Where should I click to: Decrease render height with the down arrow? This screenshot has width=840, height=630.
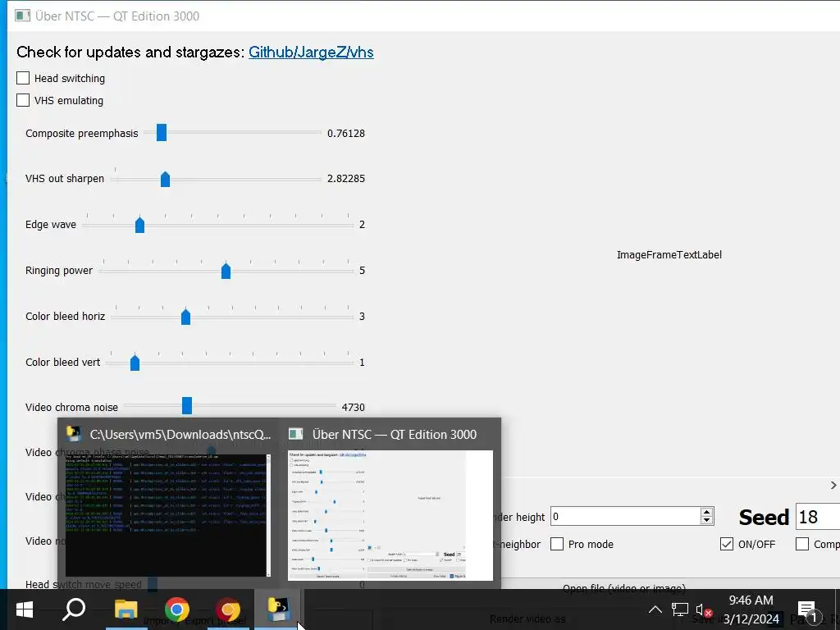tap(706, 521)
